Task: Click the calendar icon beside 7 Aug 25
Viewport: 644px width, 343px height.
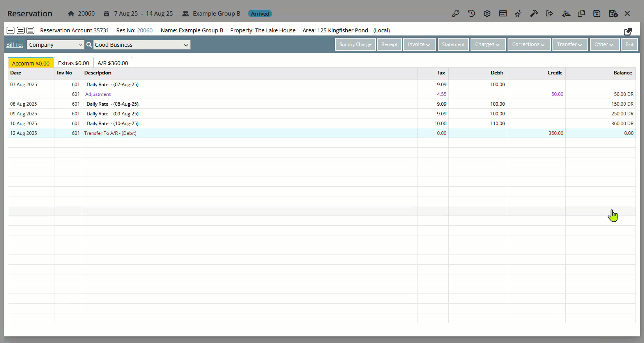Action: pos(106,14)
